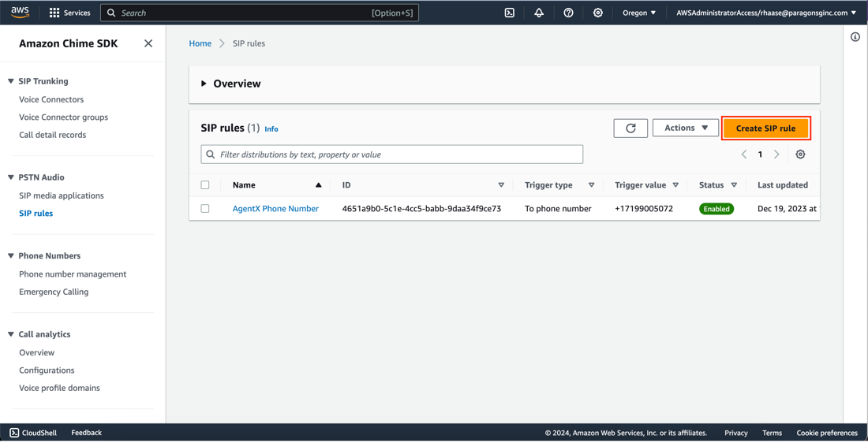
Task: Open SIP media applications
Action: coord(62,195)
